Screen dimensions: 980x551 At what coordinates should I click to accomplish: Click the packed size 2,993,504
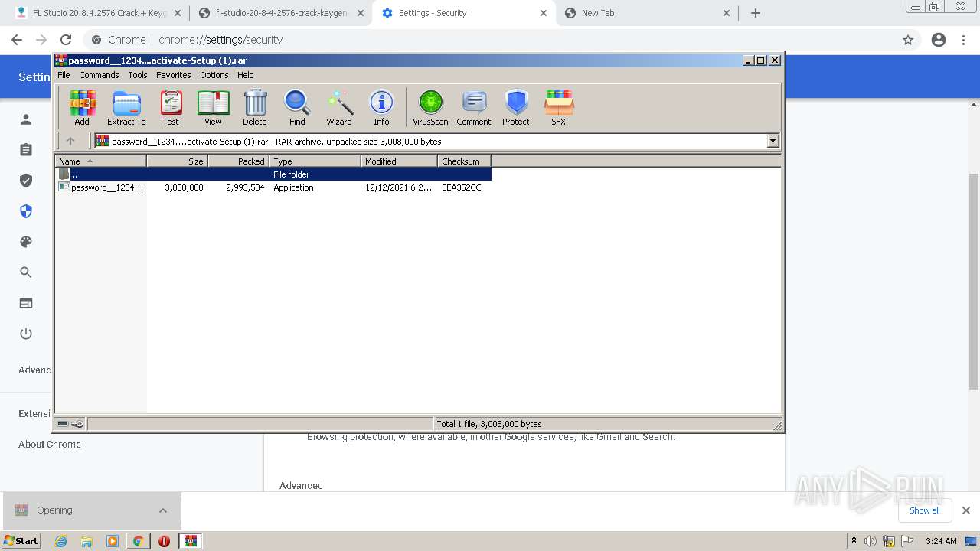(245, 187)
